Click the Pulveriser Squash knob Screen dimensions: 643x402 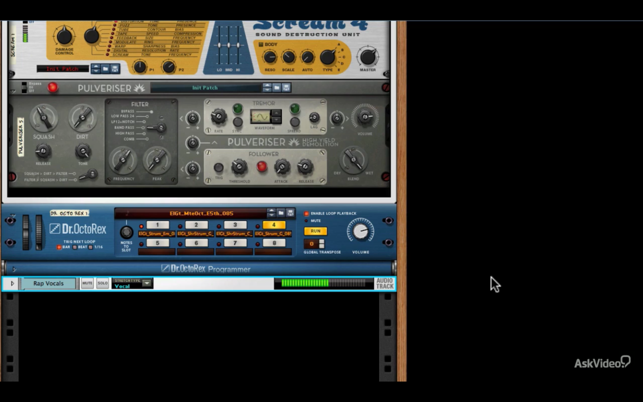(43, 118)
